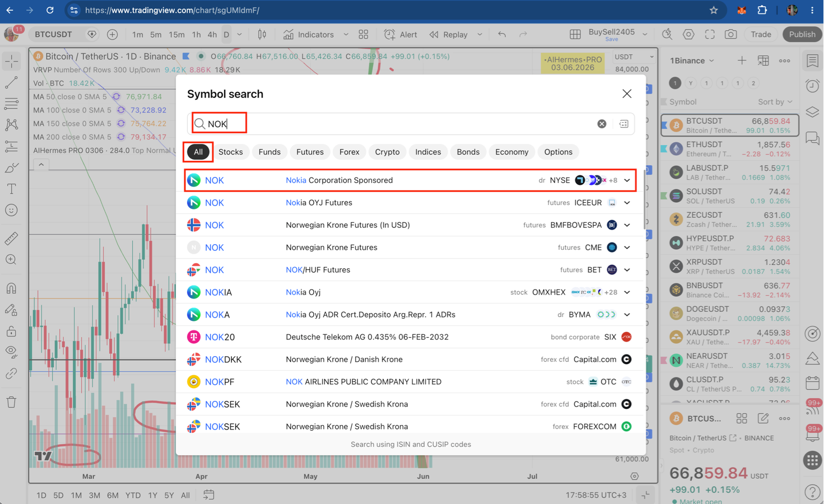Image resolution: width=824 pixels, height=504 pixels.
Task: Open the timeframe dropdown arrow
Action: pos(240,35)
